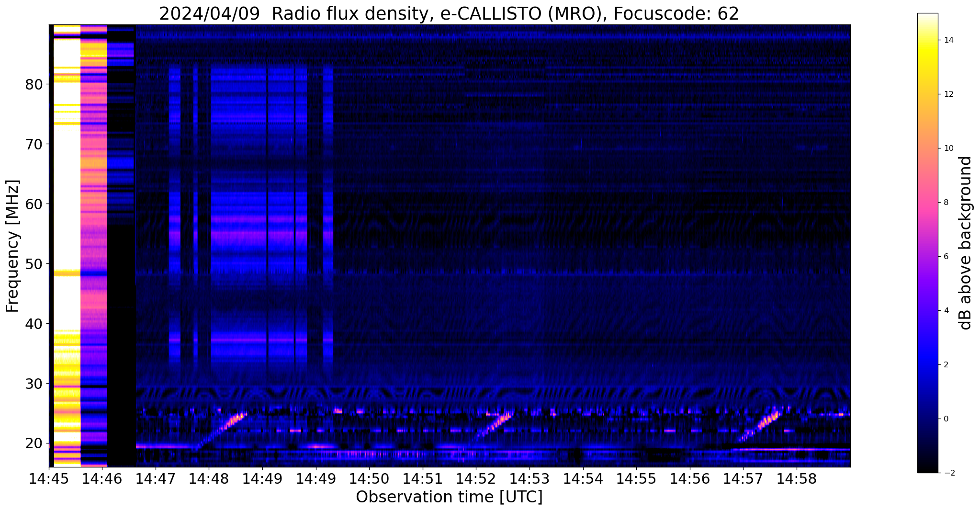Click the colorbar tick labeled 4

point(946,311)
